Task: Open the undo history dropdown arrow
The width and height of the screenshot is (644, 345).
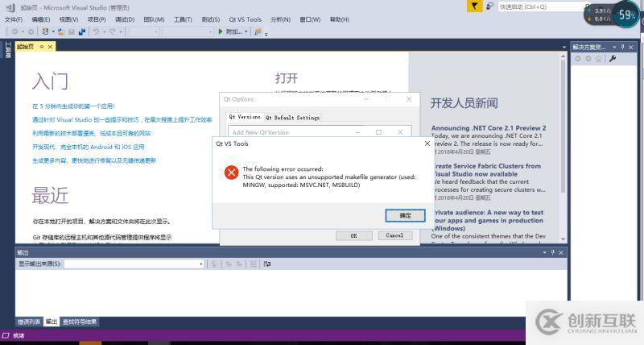Action: (104, 31)
